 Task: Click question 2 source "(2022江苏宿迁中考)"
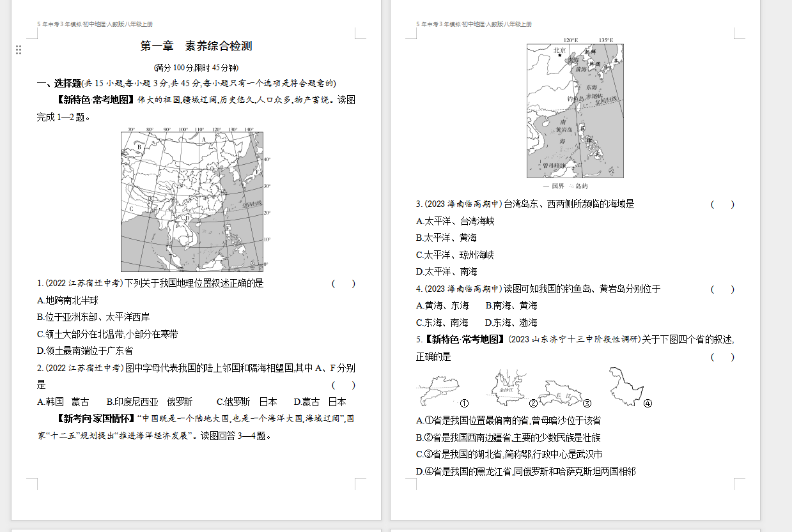pos(84,368)
